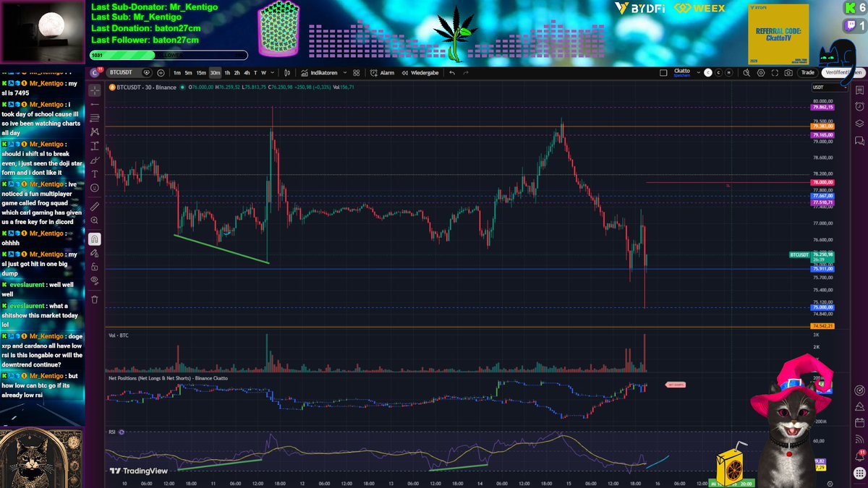The height and width of the screenshot is (488, 868).
Task: Open the candlestick chart type selector
Action: (287, 72)
